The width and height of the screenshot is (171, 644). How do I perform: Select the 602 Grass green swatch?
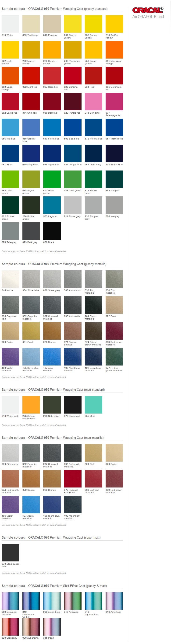point(52,179)
